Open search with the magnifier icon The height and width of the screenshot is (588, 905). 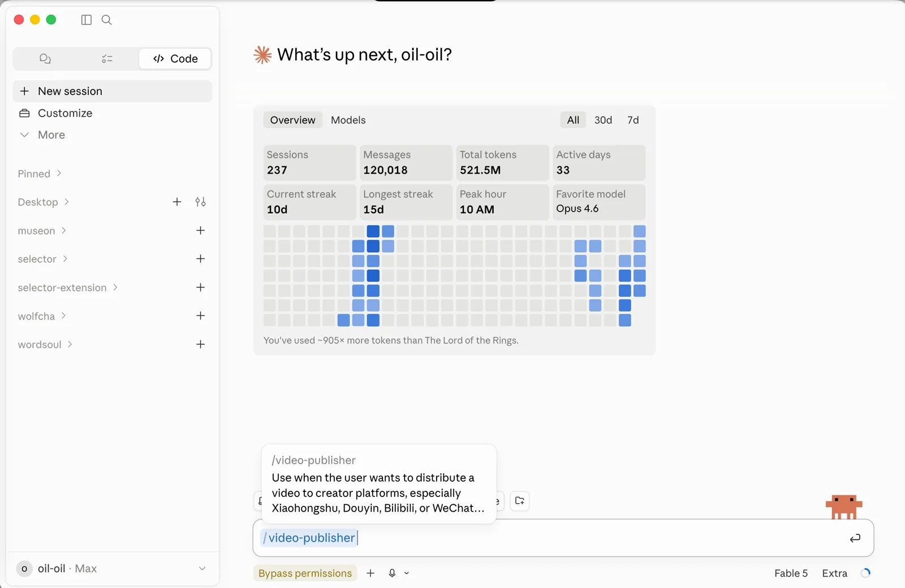(106, 20)
